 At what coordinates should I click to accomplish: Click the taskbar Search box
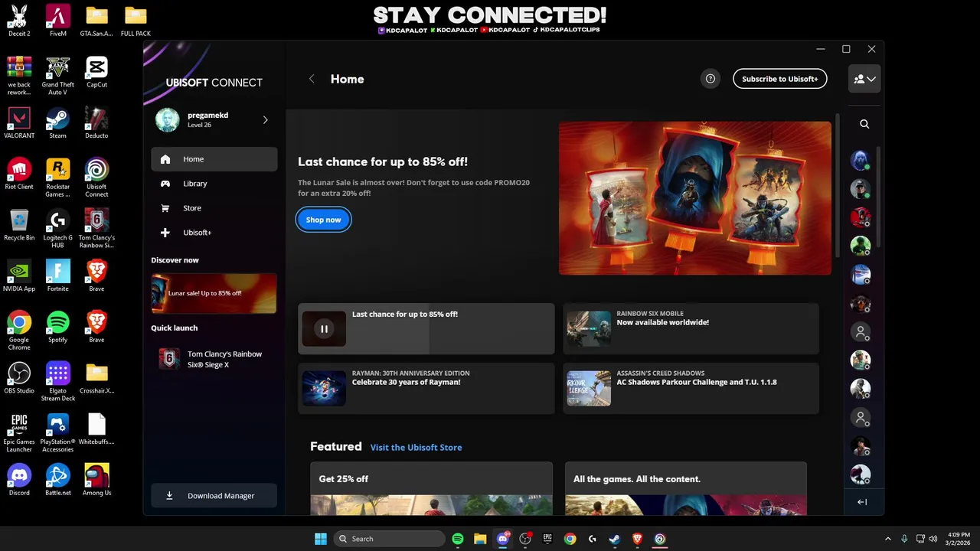pos(390,539)
